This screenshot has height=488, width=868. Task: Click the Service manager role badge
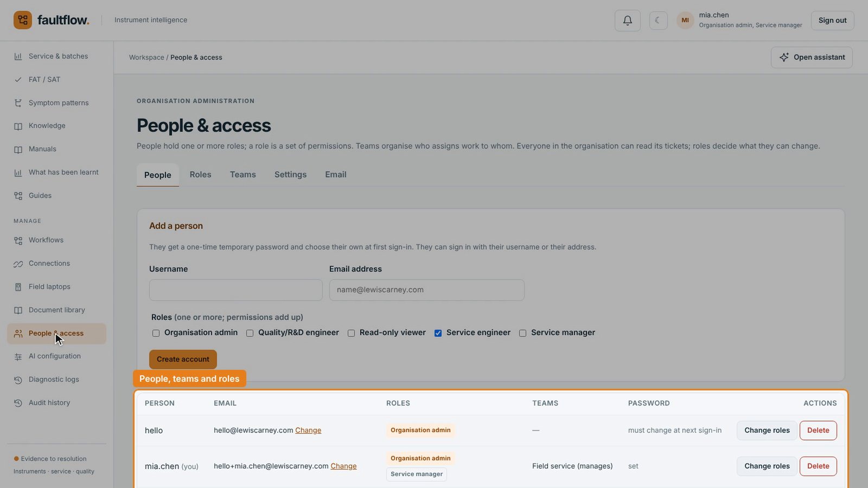tap(416, 474)
